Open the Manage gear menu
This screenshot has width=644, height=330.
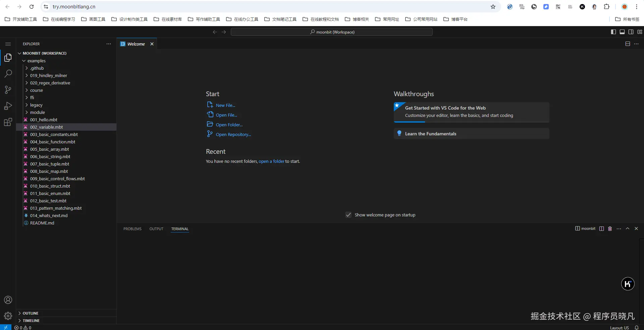tap(8, 316)
